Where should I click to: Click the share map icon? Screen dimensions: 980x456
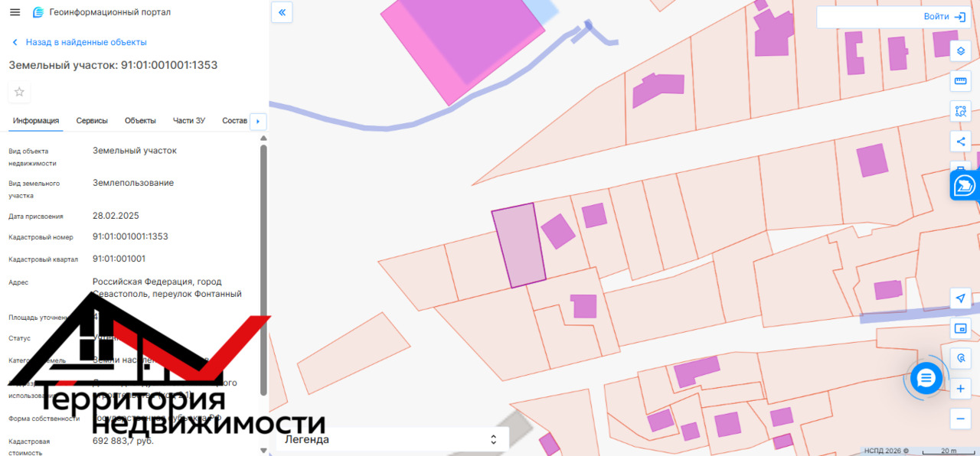click(x=960, y=141)
